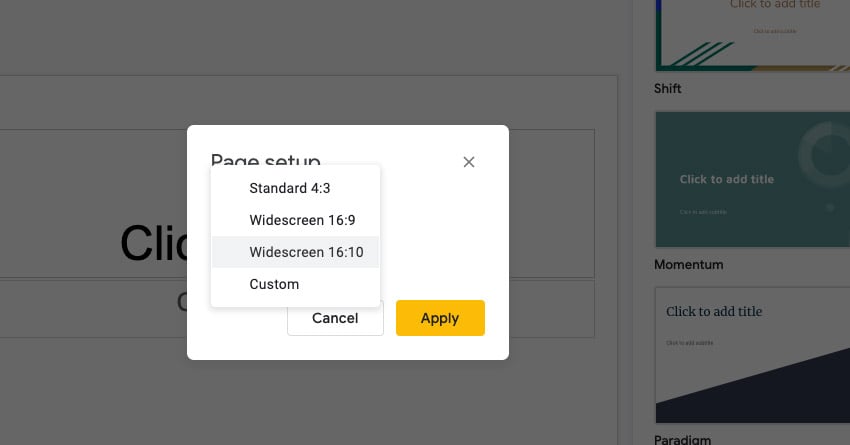Click "Click to add title" in Paradigm preview
Image resolution: width=850 pixels, height=445 pixels.
(x=714, y=311)
